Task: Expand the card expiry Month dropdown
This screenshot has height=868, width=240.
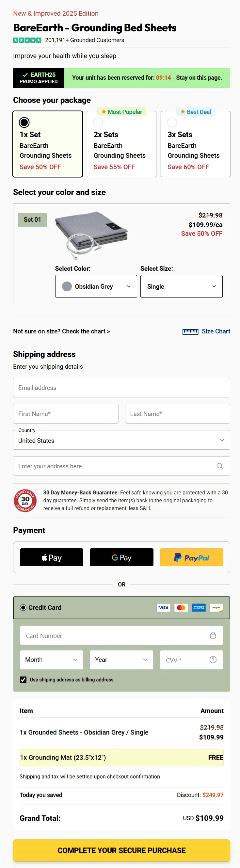Action: [x=51, y=659]
